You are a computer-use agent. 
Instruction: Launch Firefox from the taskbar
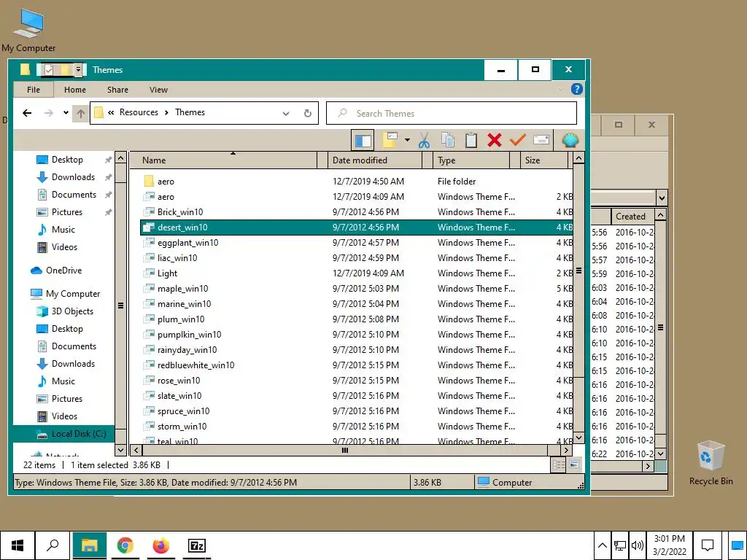[x=161, y=545]
